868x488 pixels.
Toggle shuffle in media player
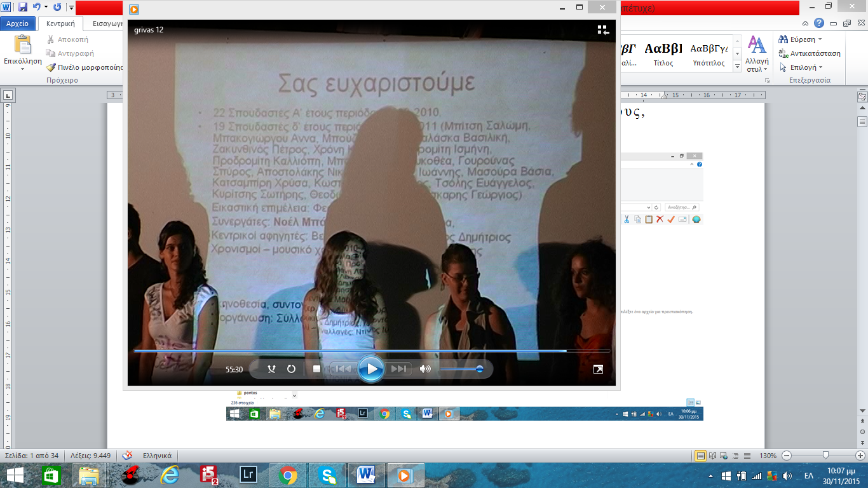pos(271,369)
